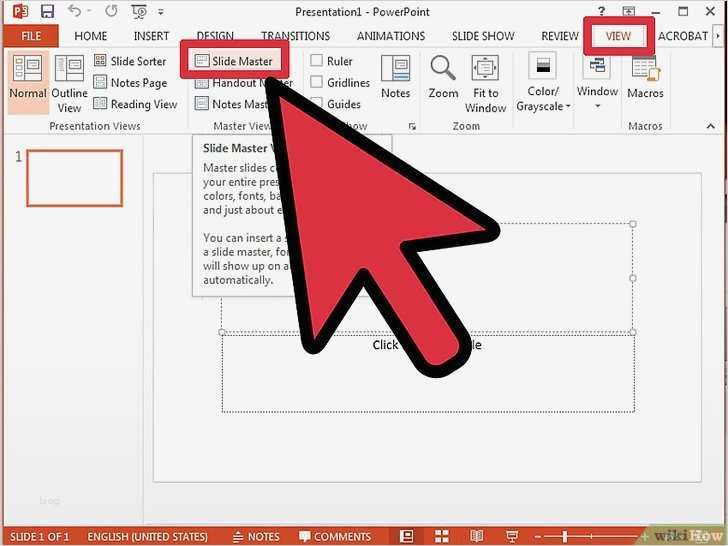Open Customize Quick Access Toolbar dropdown

click(x=161, y=12)
